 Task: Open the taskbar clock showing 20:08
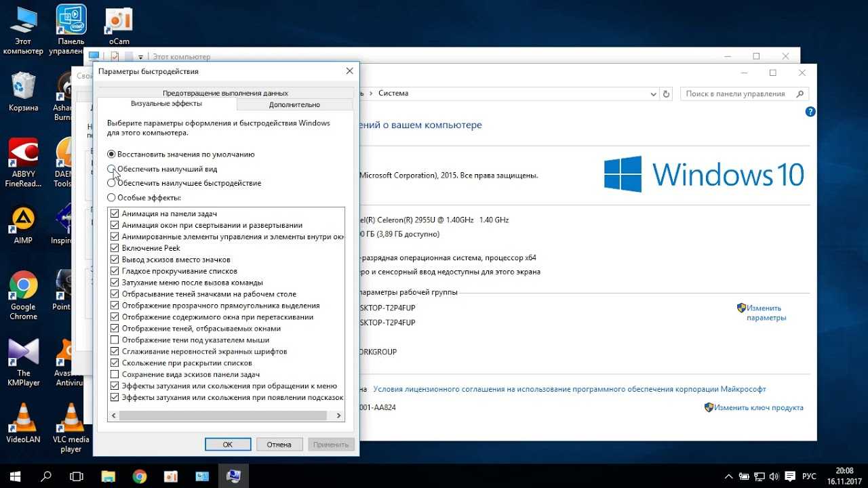pos(844,476)
